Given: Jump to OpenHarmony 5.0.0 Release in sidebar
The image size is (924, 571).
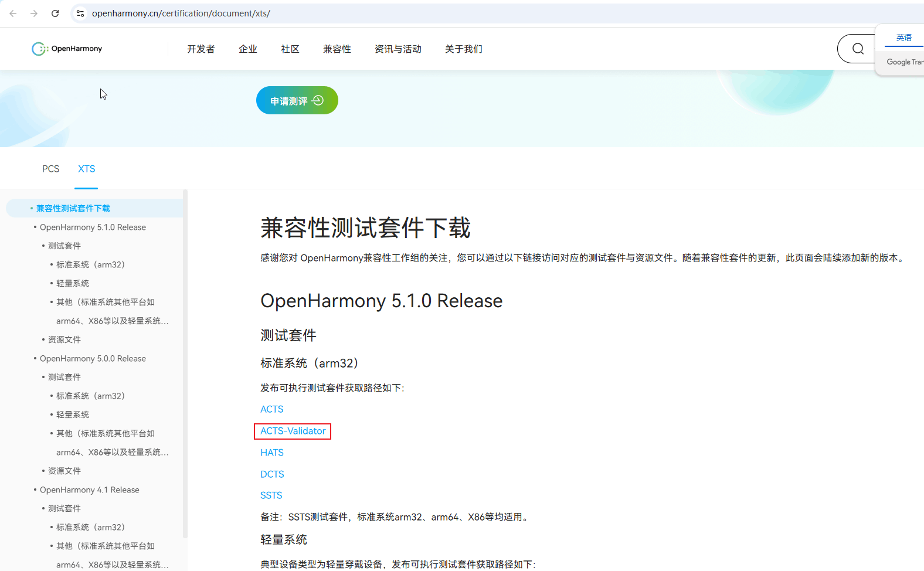Looking at the screenshot, I should (93, 358).
